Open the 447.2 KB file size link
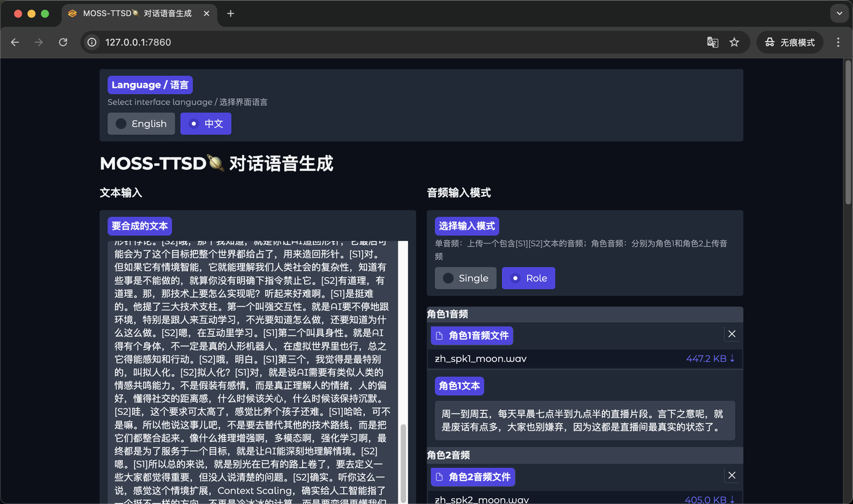The image size is (853, 504). [x=705, y=358]
